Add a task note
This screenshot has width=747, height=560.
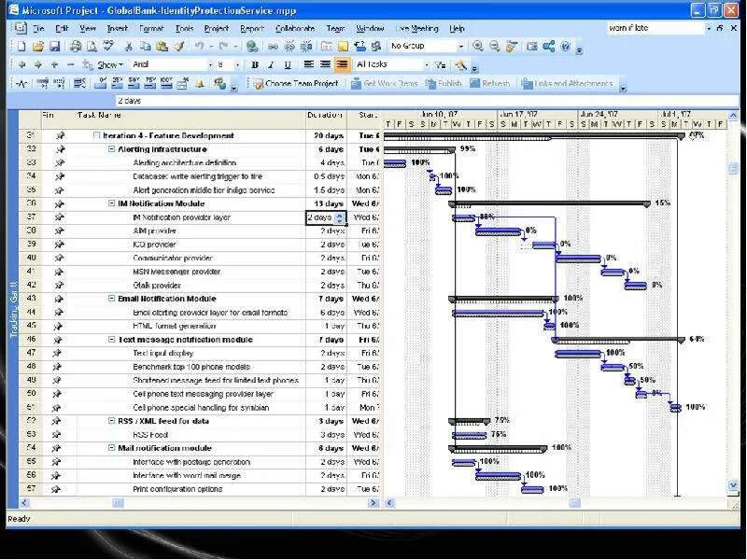coord(343,46)
